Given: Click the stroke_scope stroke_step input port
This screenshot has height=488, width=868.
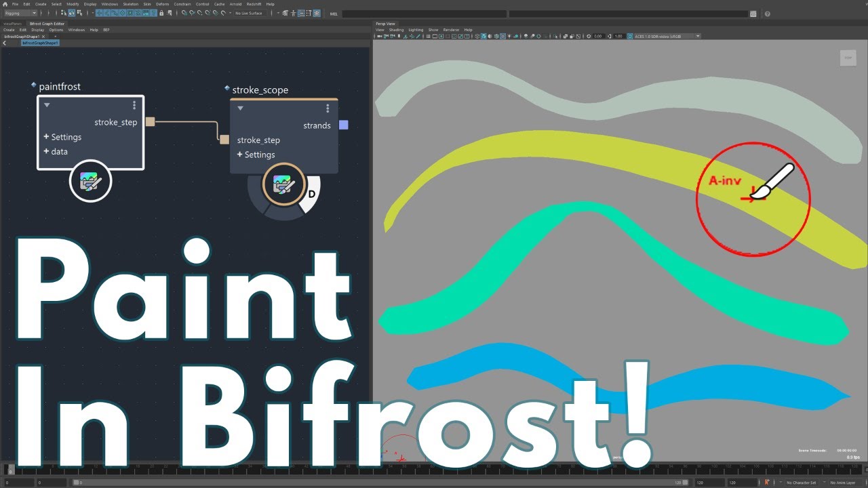Looking at the screenshot, I should point(224,140).
